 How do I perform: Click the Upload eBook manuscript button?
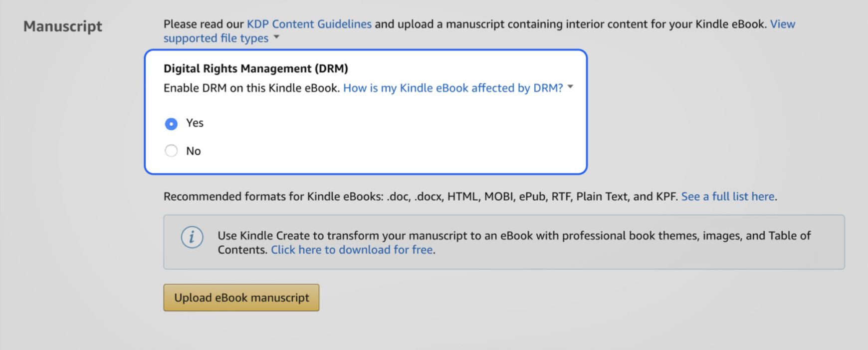coord(241,298)
